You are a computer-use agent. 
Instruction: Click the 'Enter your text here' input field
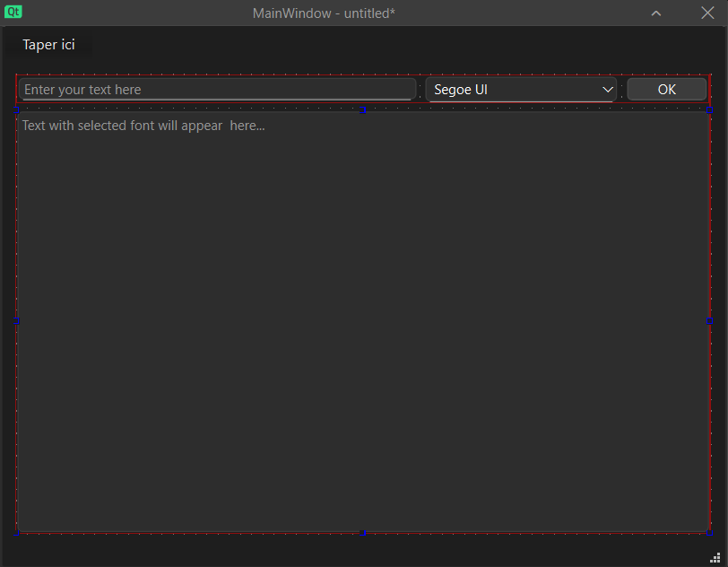click(217, 89)
